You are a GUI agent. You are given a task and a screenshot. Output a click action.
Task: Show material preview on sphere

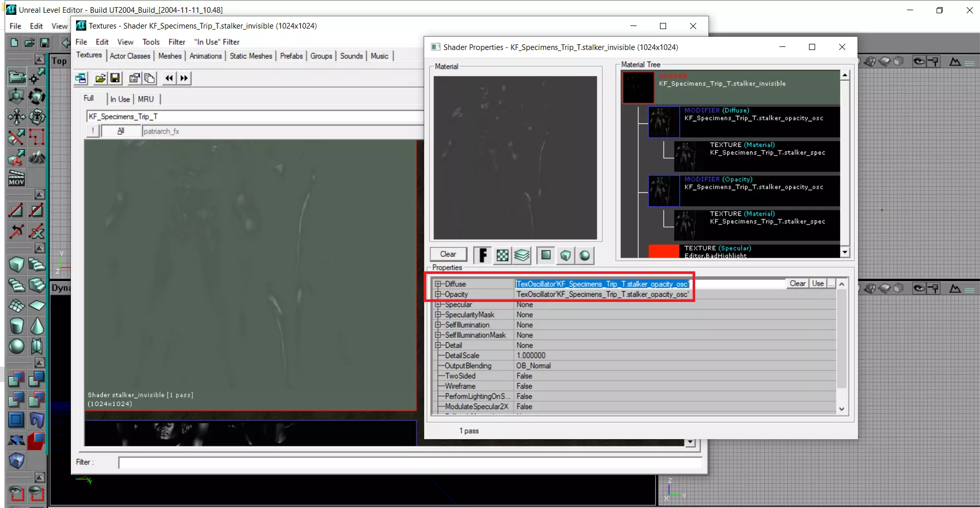point(585,256)
